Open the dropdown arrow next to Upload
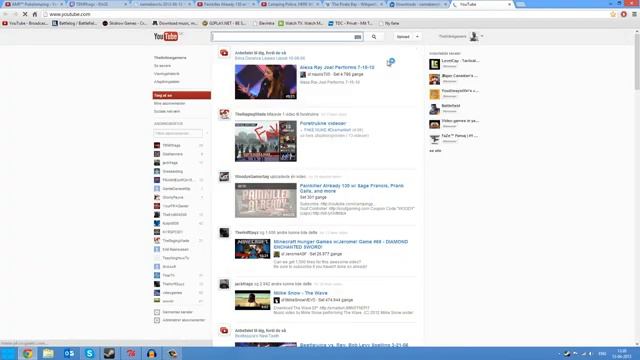This screenshot has height=360, width=640. click(417, 37)
